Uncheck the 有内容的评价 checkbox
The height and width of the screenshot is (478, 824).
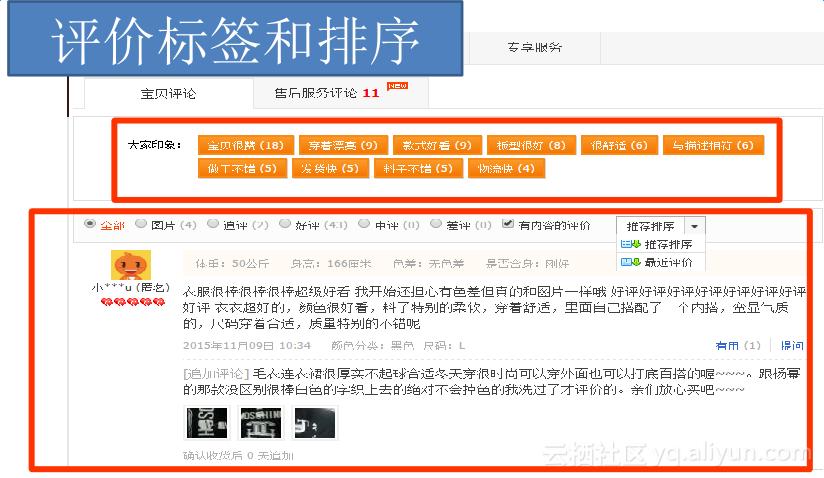click(507, 224)
